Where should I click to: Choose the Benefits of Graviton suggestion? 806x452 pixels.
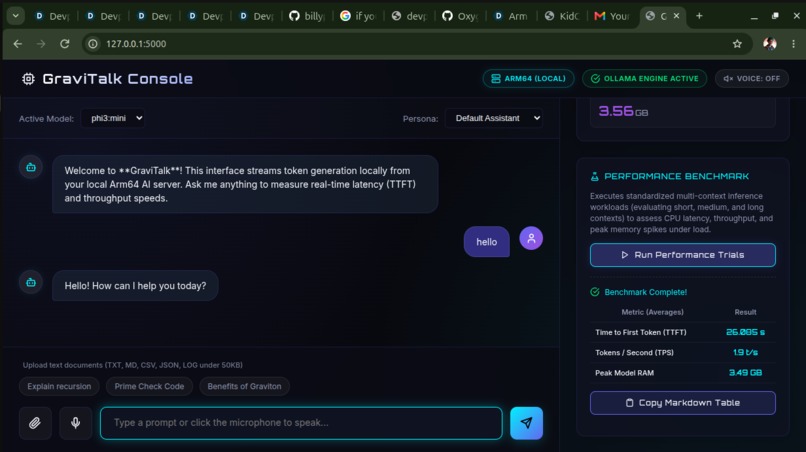pos(244,386)
